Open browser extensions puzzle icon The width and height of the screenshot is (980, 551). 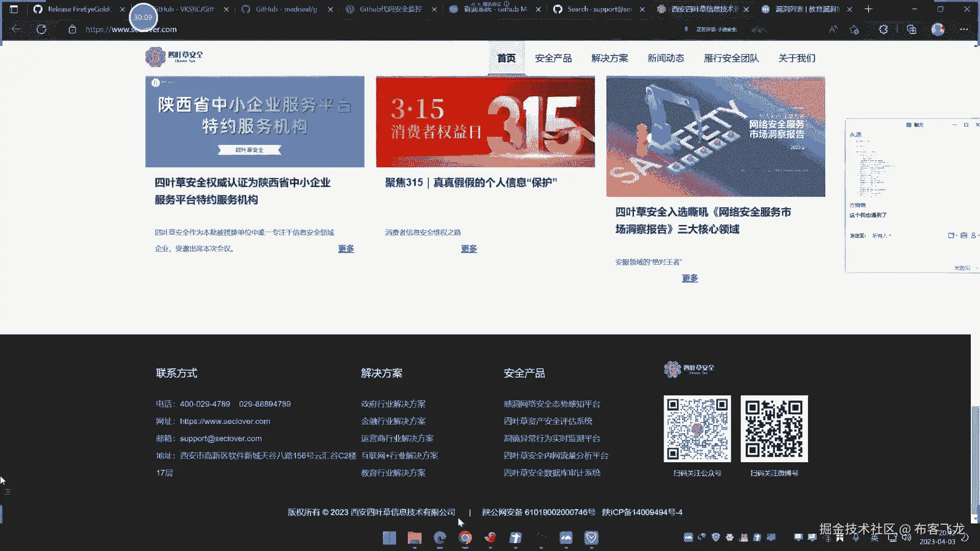pos(884,30)
